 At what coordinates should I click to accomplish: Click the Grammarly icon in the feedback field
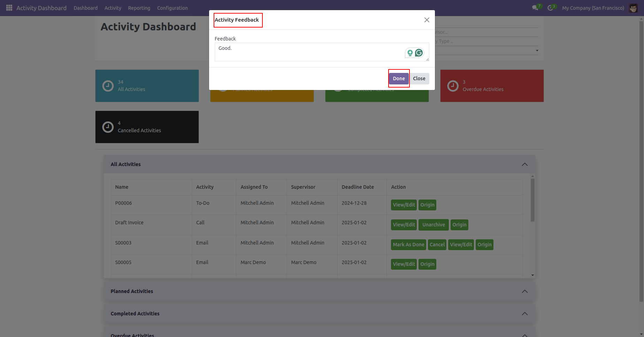(x=419, y=53)
